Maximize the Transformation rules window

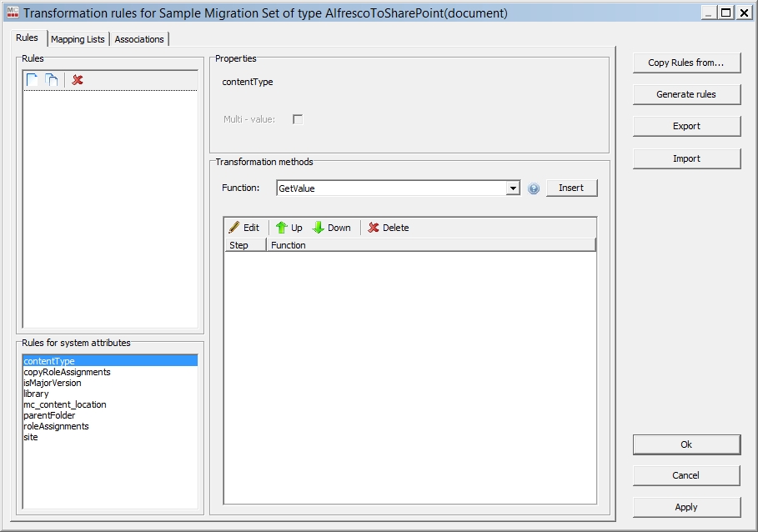[725, 13]
